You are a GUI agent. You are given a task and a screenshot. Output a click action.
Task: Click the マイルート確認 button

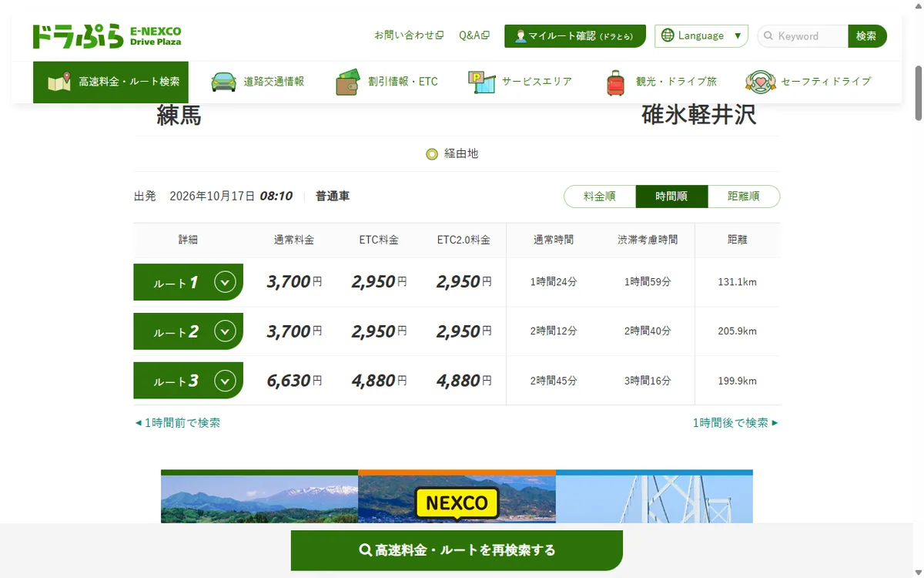click(575, 36)
